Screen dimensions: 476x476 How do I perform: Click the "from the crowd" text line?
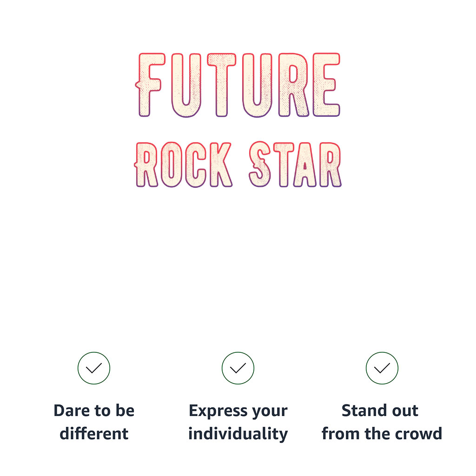click(382, 434)
